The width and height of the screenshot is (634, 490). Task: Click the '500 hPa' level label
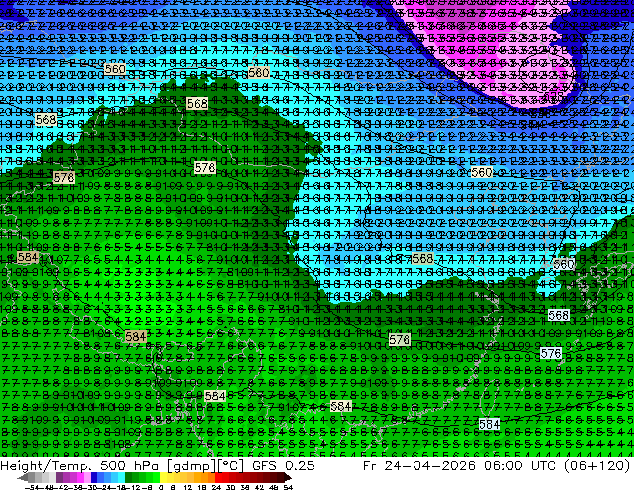127,465
